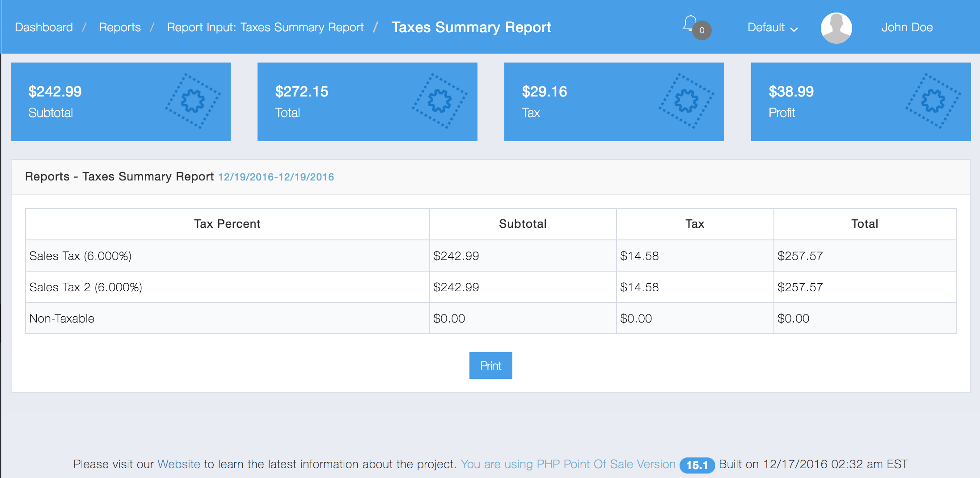This screenshot has height=478, width=980.
Task: Click the gear icon on Total card
Action: coord(439,101)
